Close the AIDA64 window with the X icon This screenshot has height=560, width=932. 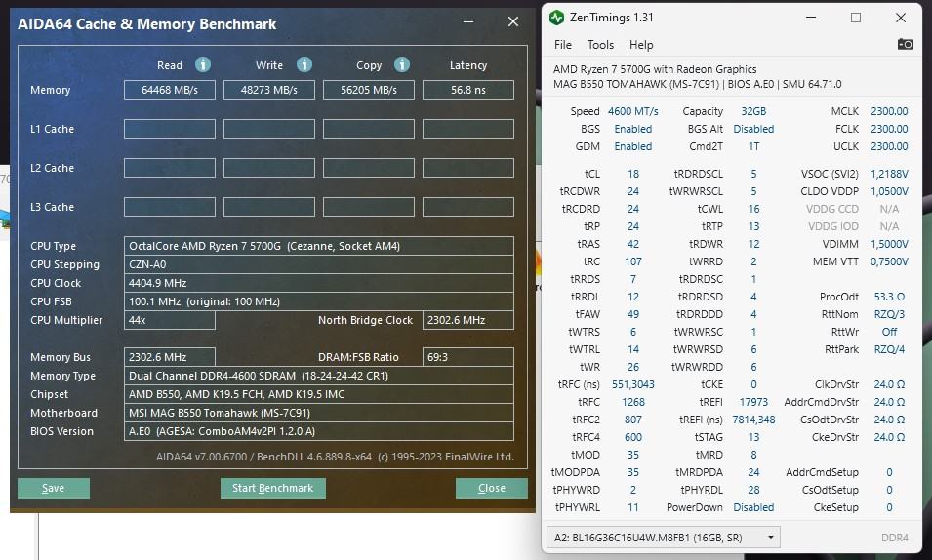click(x=513, y=22)
